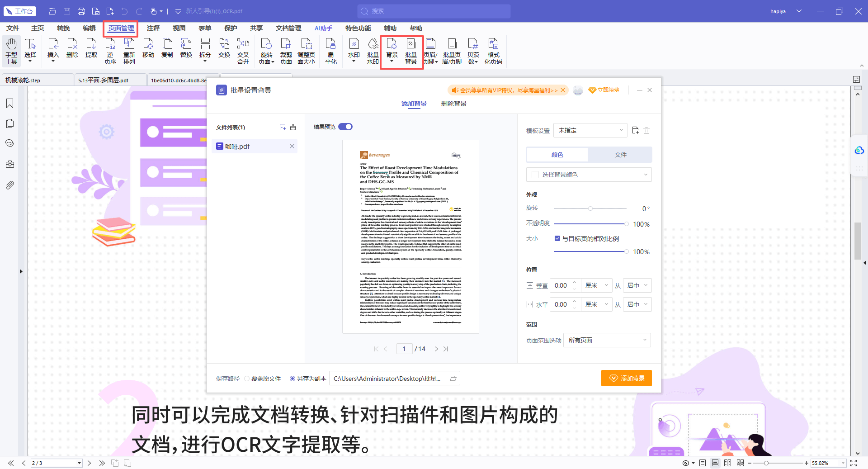
Task: Click the Flatten (扁平化) icon
Action: 330,51
